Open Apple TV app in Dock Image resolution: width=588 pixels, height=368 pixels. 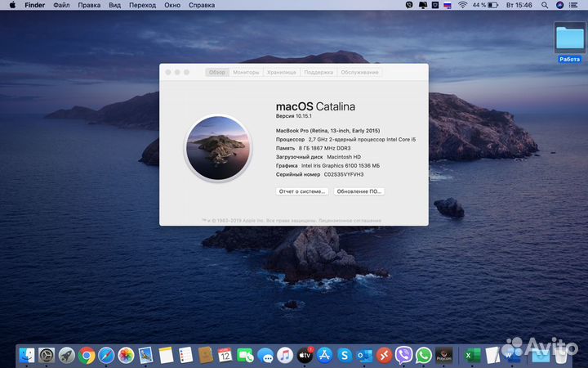click(305, 355)
